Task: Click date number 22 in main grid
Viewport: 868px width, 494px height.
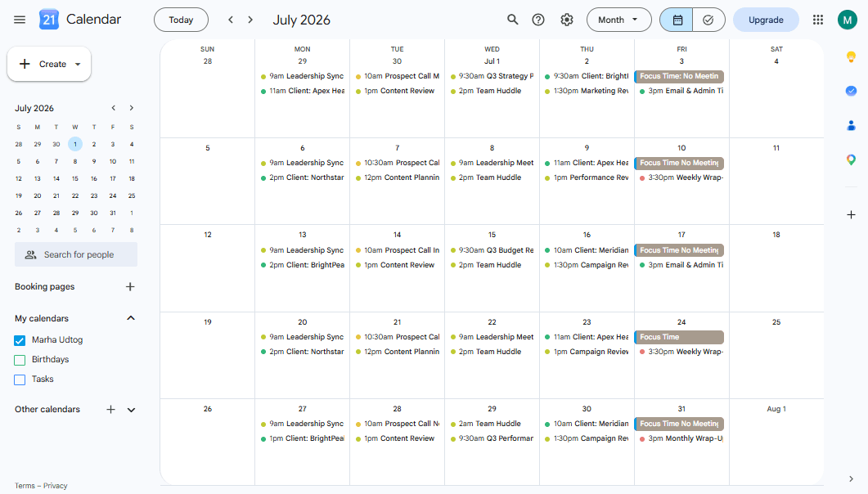Action: (492, 322)
